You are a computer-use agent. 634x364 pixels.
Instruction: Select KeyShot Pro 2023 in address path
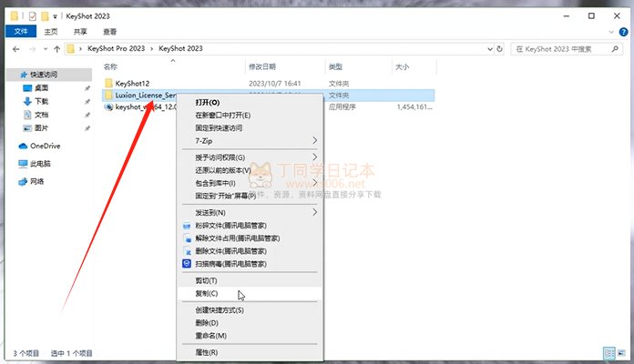coord(116,48)
